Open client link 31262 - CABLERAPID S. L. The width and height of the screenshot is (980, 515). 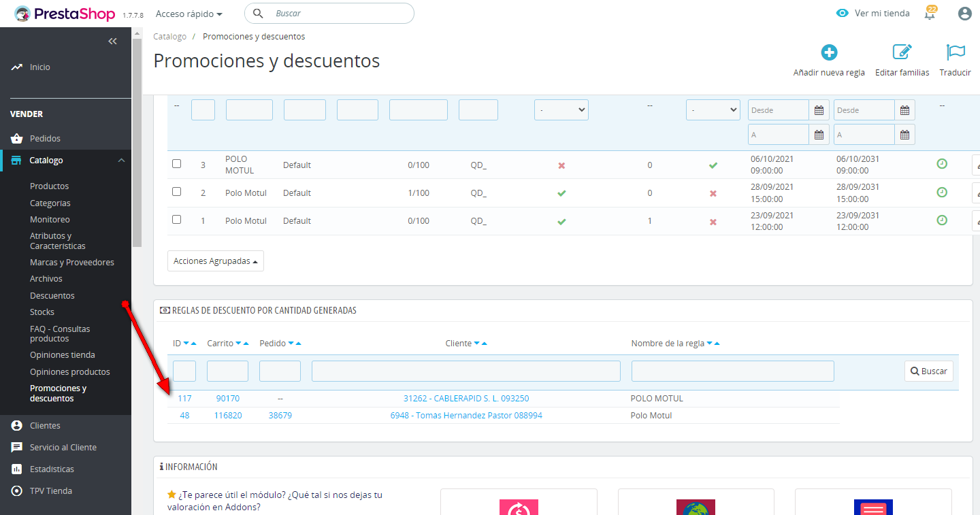click(465, 399)
